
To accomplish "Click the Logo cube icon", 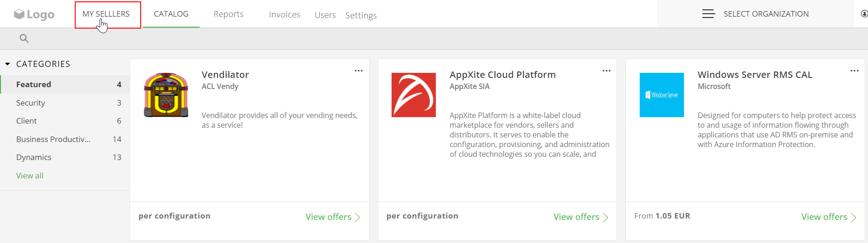I will tap(19, 14).
